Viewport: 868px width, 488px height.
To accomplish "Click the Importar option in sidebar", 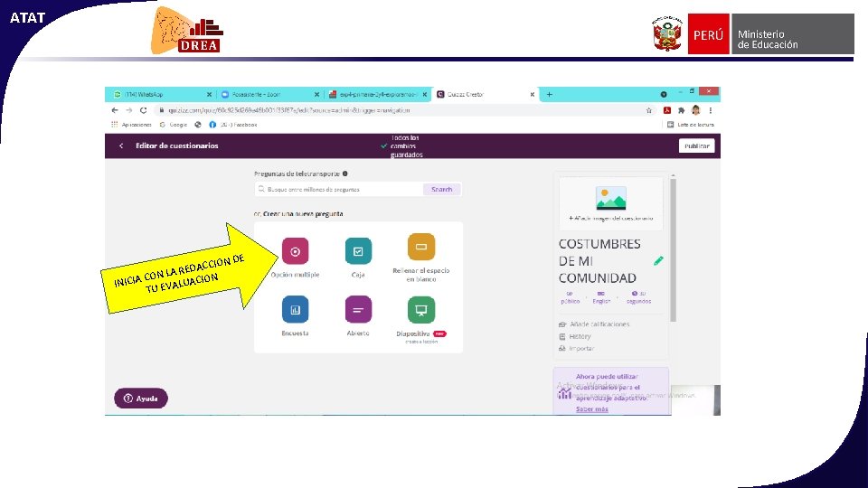I will click(576, 349).
